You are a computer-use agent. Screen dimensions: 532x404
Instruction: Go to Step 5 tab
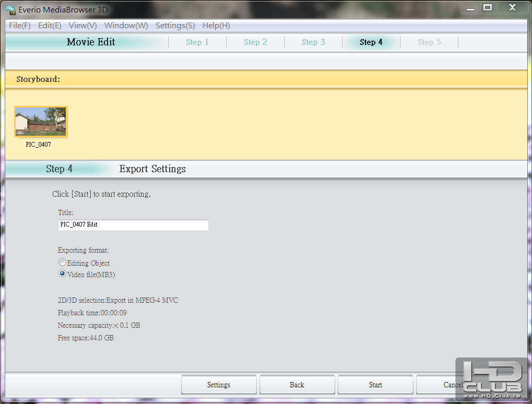coord(429,42)
